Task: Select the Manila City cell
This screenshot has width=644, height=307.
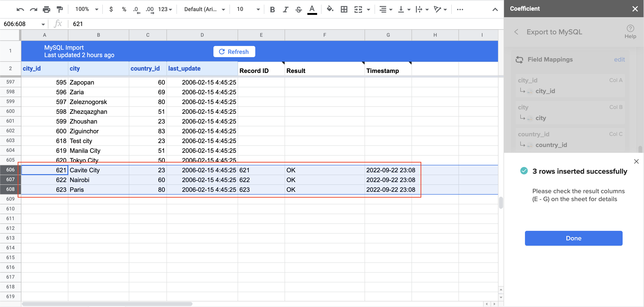Action: pos(99,151)
